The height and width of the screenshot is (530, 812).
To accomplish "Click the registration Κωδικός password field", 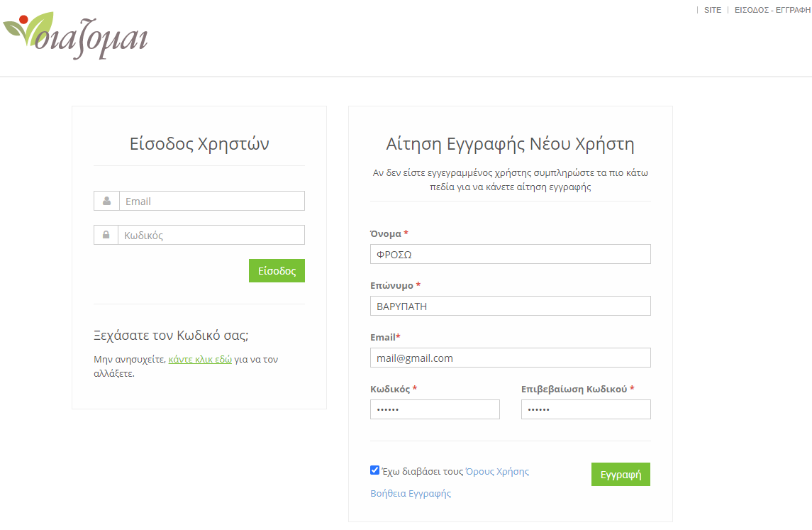I will pyautogui.click(x=435, y=409).
